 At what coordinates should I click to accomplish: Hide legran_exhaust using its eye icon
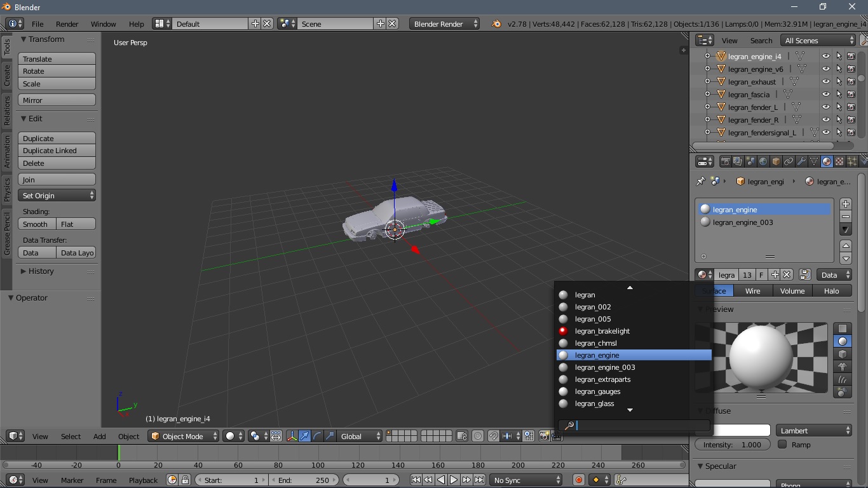click(825, 82)
